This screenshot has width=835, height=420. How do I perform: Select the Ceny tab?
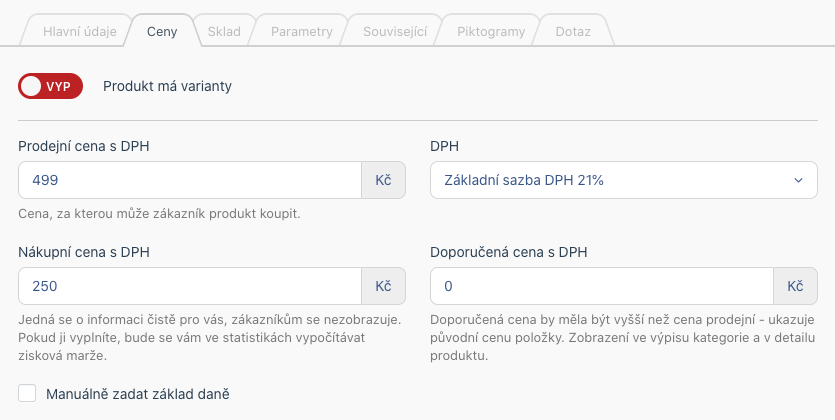tap(162, 31)
